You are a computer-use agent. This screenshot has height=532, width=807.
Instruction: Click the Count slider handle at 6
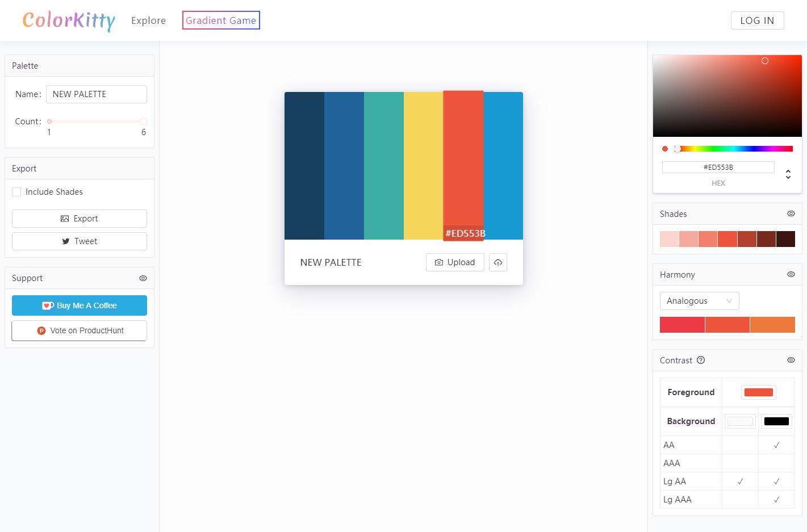point(144,122)
